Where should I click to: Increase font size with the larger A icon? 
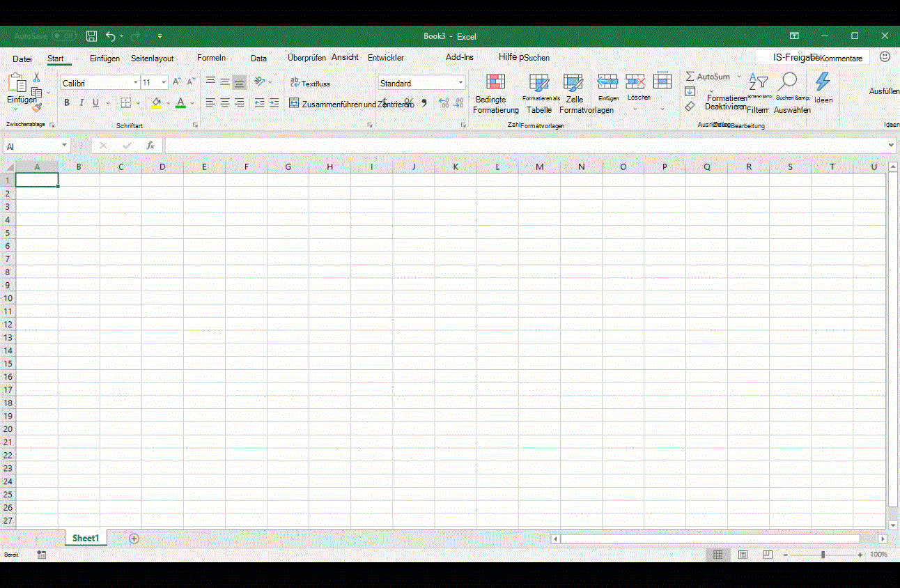point(176,82)
